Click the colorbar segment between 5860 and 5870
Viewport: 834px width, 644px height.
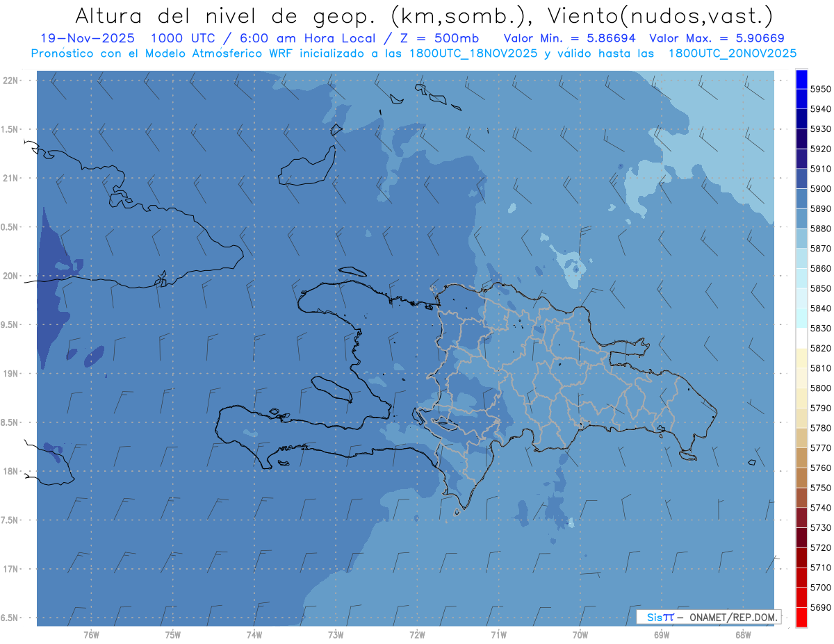coord(801,258)
